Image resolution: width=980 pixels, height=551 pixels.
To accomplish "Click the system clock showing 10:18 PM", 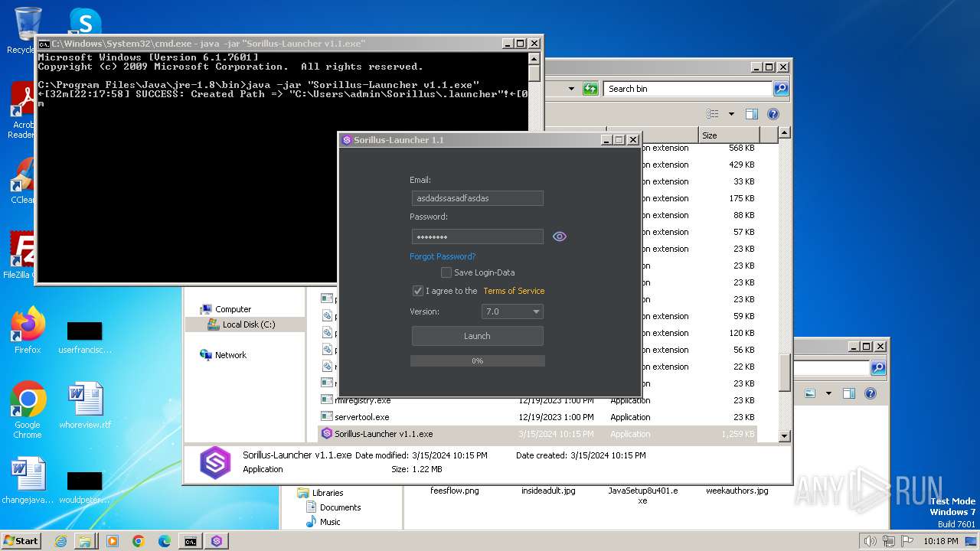I will tap(941, 541).
